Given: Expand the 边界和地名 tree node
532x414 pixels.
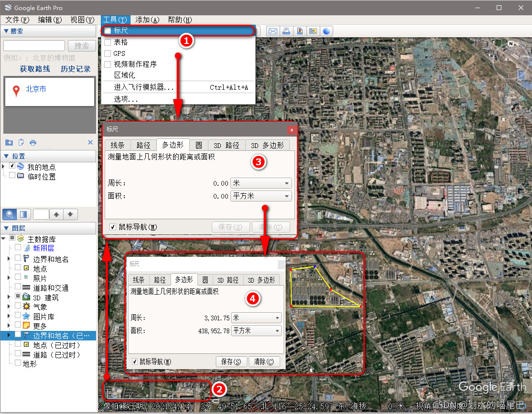Looking at the screenshot, I should pyautogui.click(x=9, y=259).
